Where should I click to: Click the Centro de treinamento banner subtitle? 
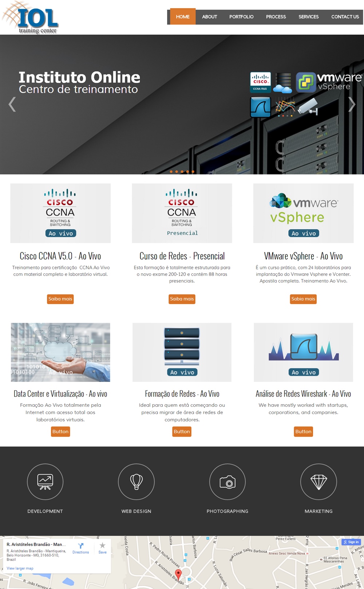pos(78,89)
